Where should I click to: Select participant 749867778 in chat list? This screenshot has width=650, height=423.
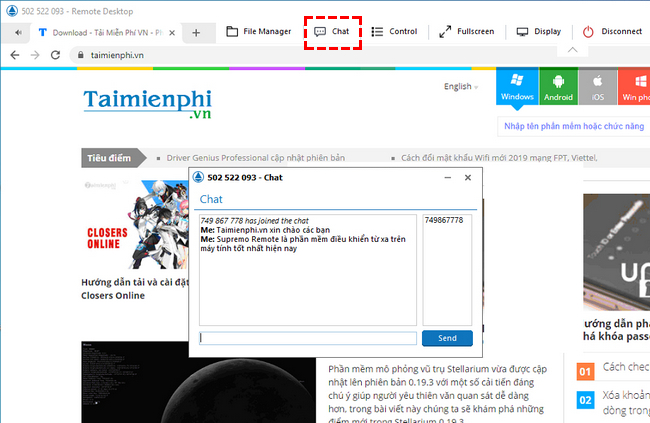point(444,220)
